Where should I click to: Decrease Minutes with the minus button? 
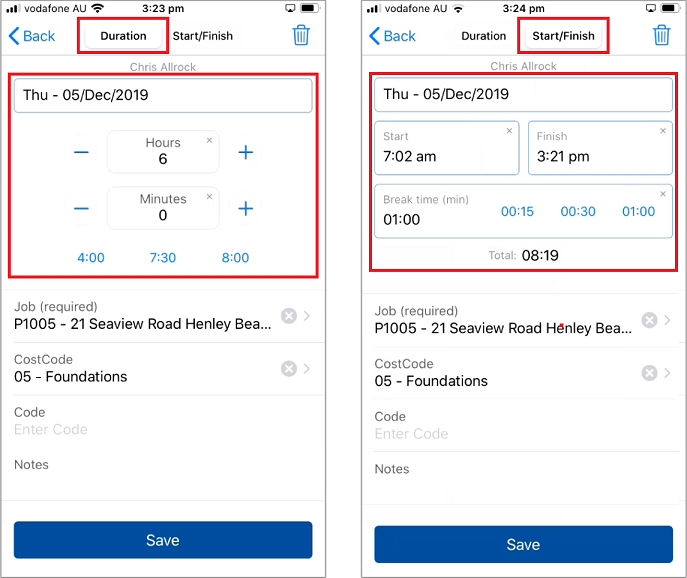[81, 208]
